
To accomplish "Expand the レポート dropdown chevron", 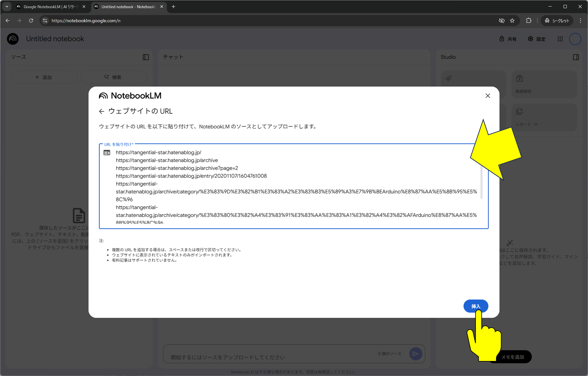I will click(x=536, y=124).
